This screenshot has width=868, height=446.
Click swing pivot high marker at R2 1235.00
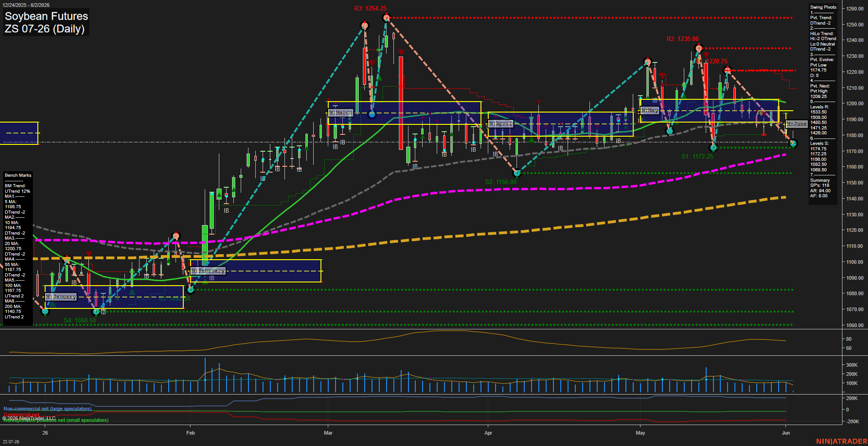coord(698,48)
